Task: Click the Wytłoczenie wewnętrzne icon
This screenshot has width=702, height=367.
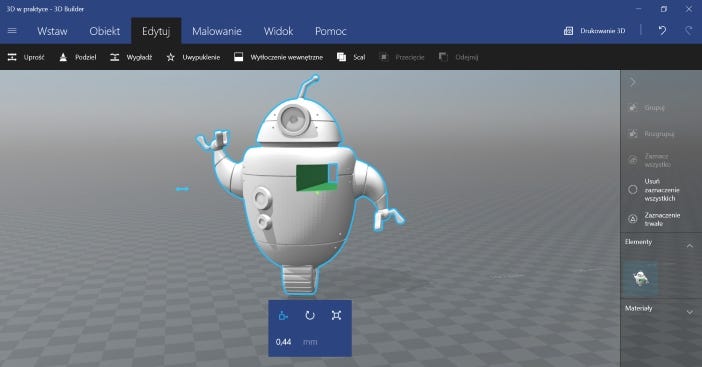Action: tap(239, 57)
